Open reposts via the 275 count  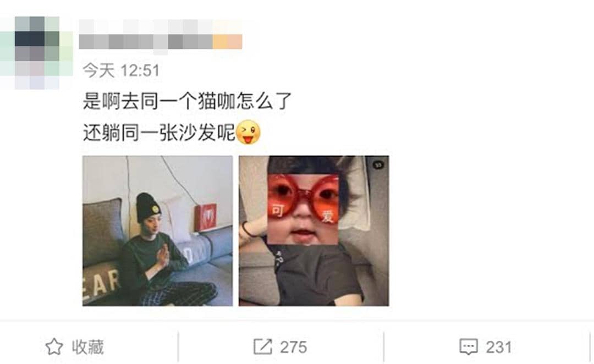(x=293, y=348)
